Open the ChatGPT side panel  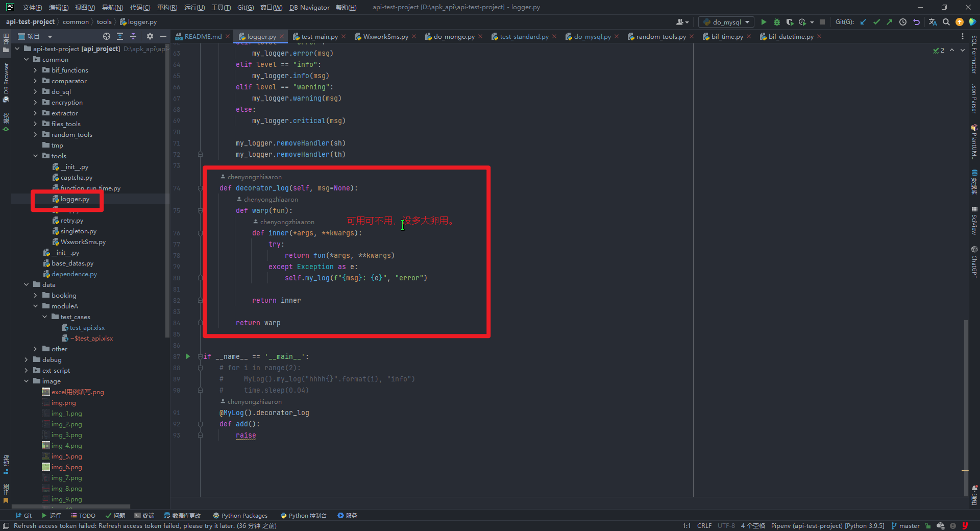click(x=974, y=262)
